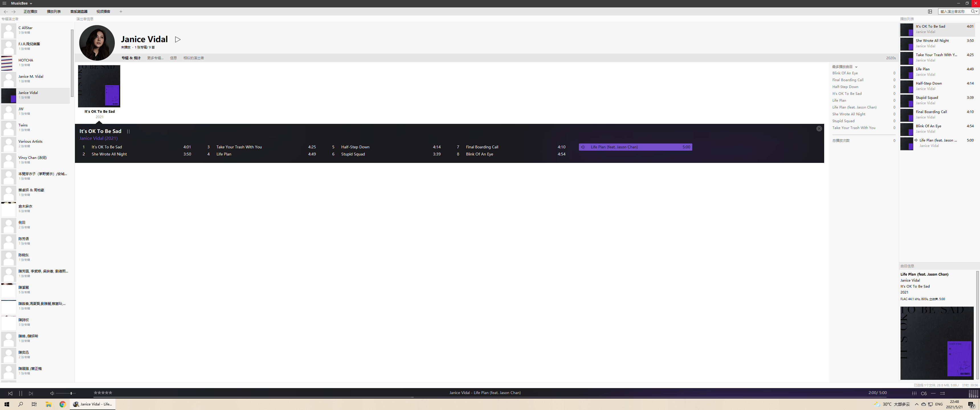This screenshot has height=410, width=980.
Task: Adjust the volume slider handle
Action: (71, 393)
